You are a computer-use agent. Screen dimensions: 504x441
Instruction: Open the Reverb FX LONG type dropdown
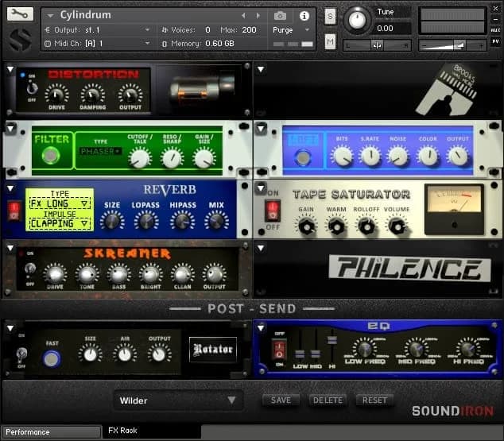coord(60,203)
